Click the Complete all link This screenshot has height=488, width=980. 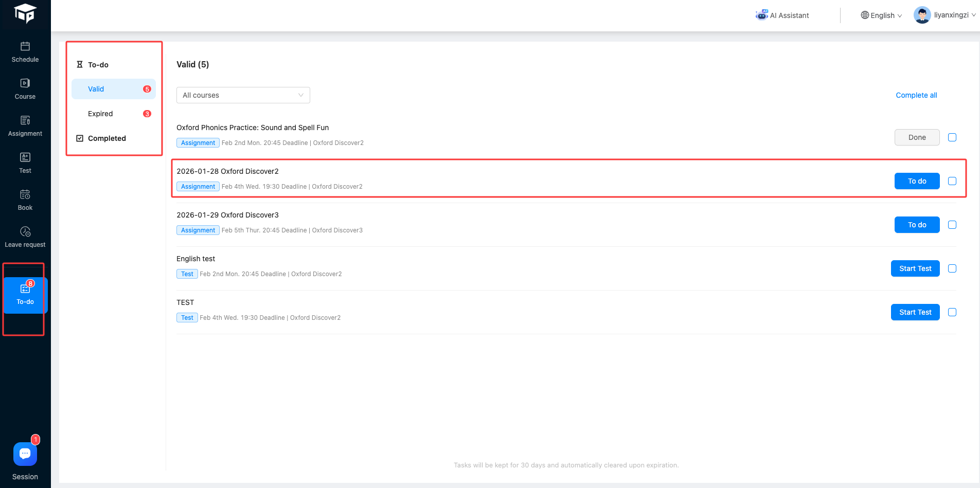[916, 95]
